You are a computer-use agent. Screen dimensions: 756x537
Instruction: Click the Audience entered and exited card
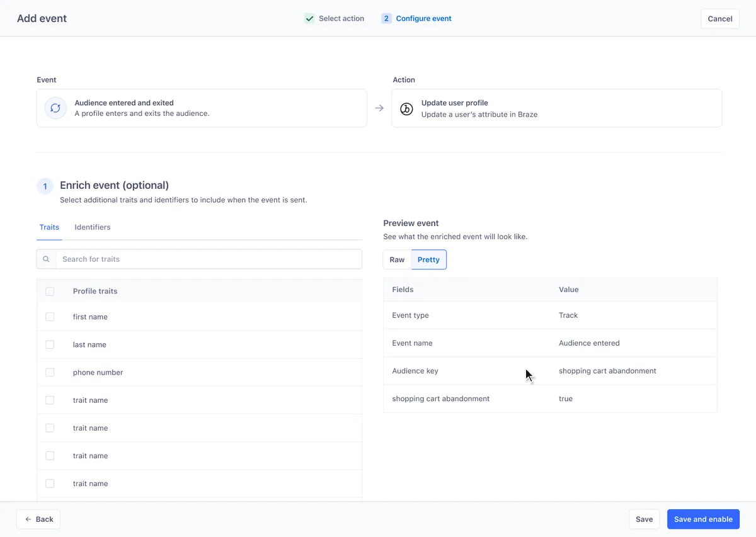[202, 108]
